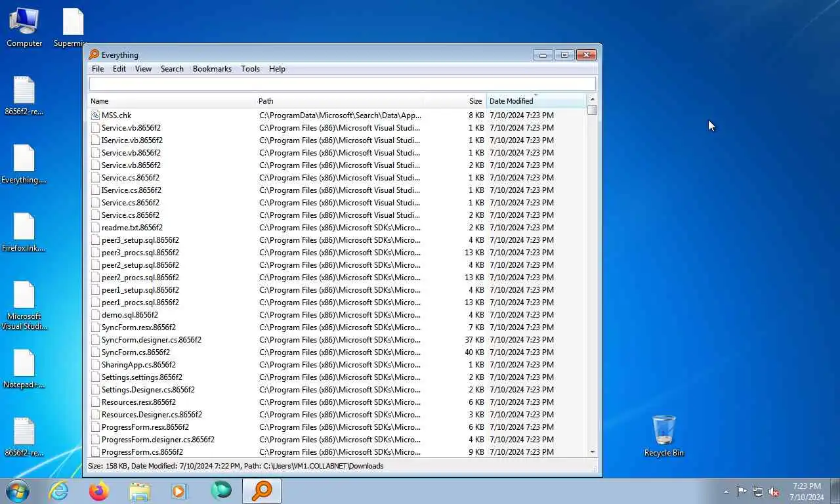Open the Edit menu
The width and height of the screenshot is (840, 504).
[119, 68]
